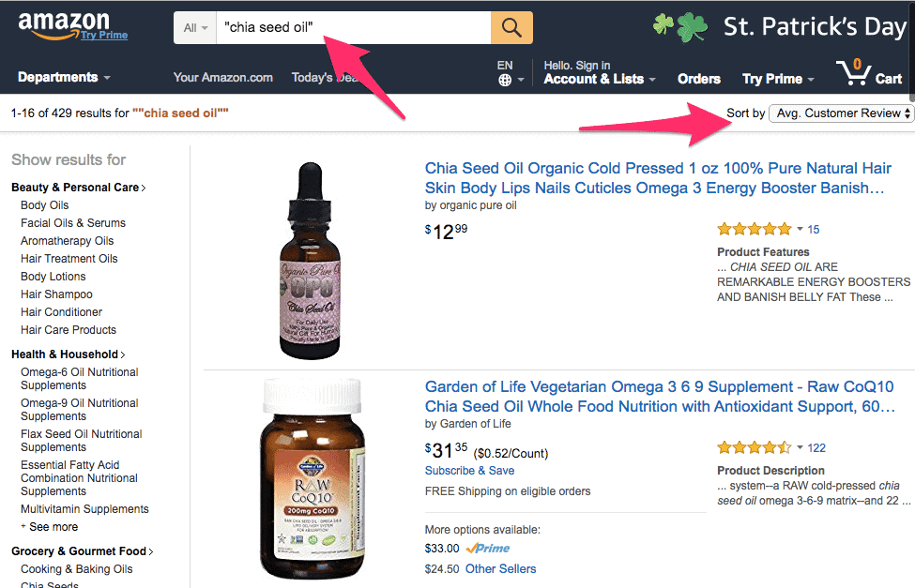Image resolution: width=915 pixels, height=588 pixels.
Task: Go to Orders
Action: point(699,79)
